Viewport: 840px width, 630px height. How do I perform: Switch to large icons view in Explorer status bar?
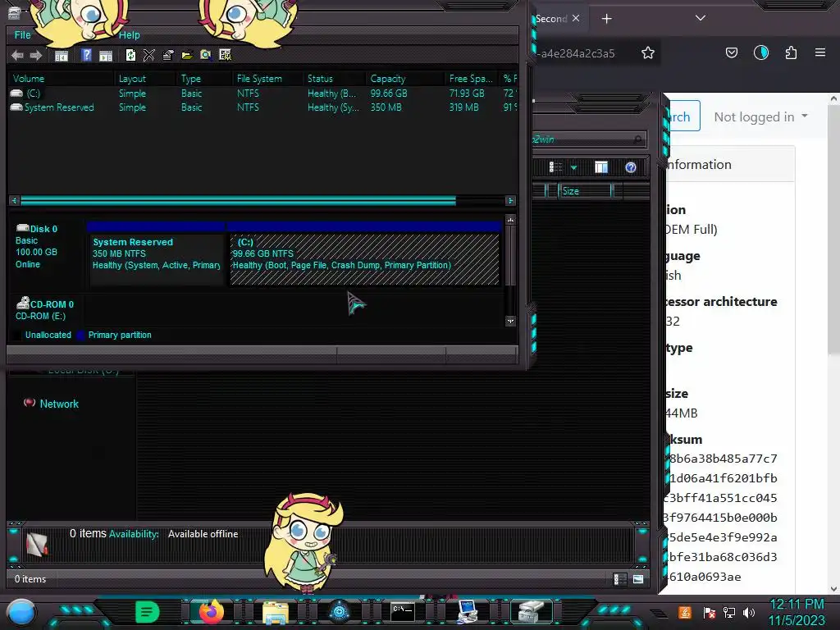637,579
